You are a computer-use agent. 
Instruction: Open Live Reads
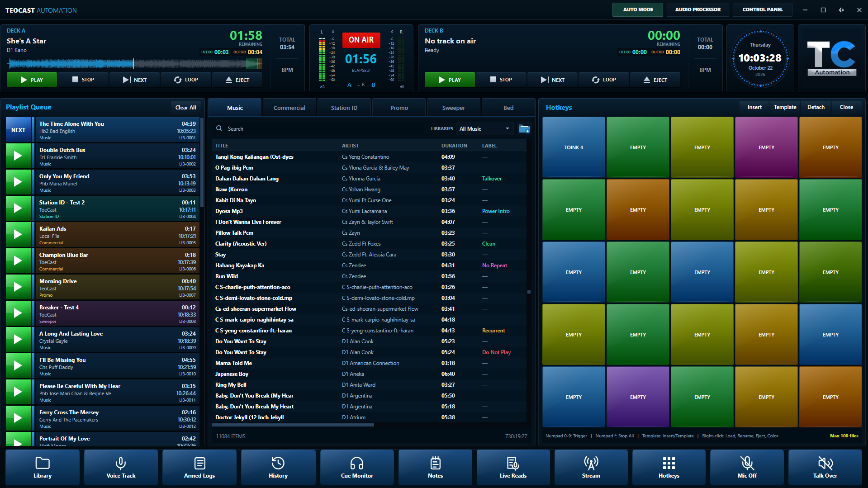(513, 467)
